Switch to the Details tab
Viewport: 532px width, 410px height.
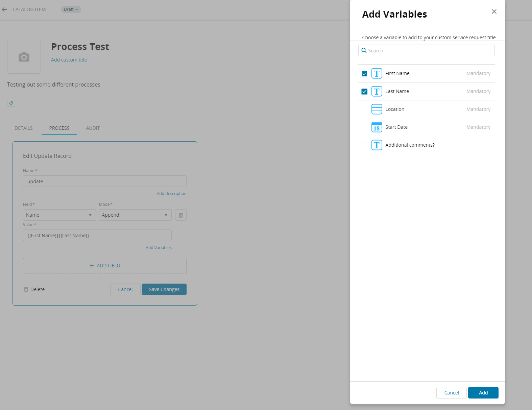click(24, 128)
